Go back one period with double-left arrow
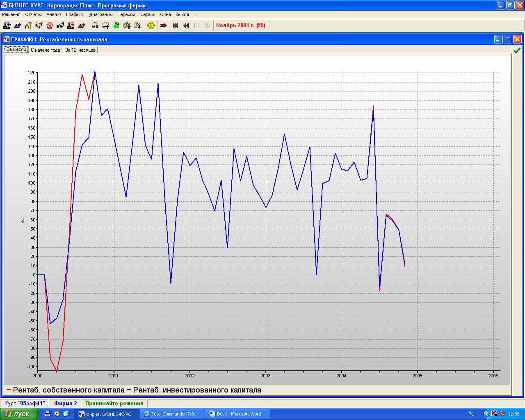This screenshot has height=420, width=525. coord(186,25)
